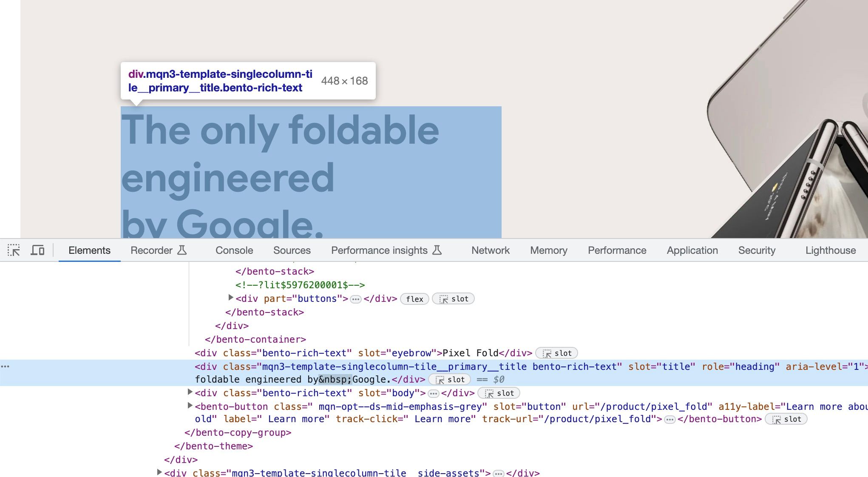Expand the div with part buttons node
This screenshot has height=477, width=868.
[x=230, y=298]
